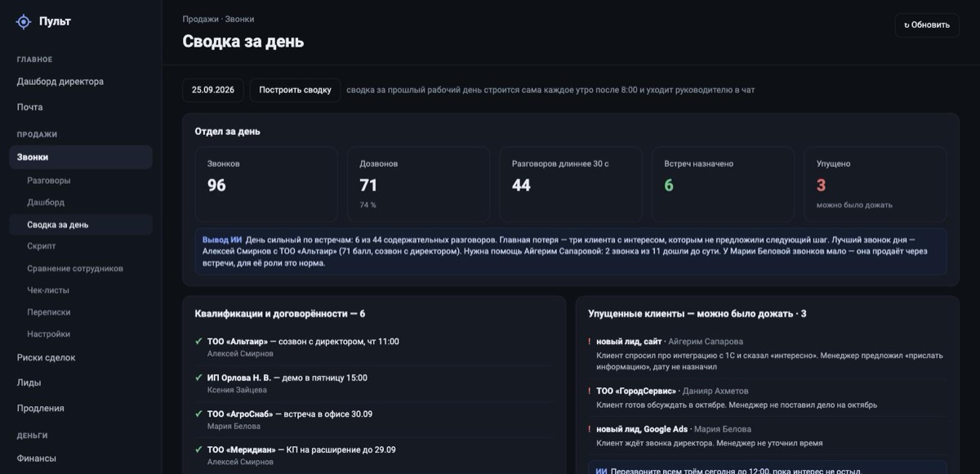The width and height of the screenshot is (980, 474).
Task: Click checkmark icon beside ТОО «Альтаир»
Action: click(198, 342)
